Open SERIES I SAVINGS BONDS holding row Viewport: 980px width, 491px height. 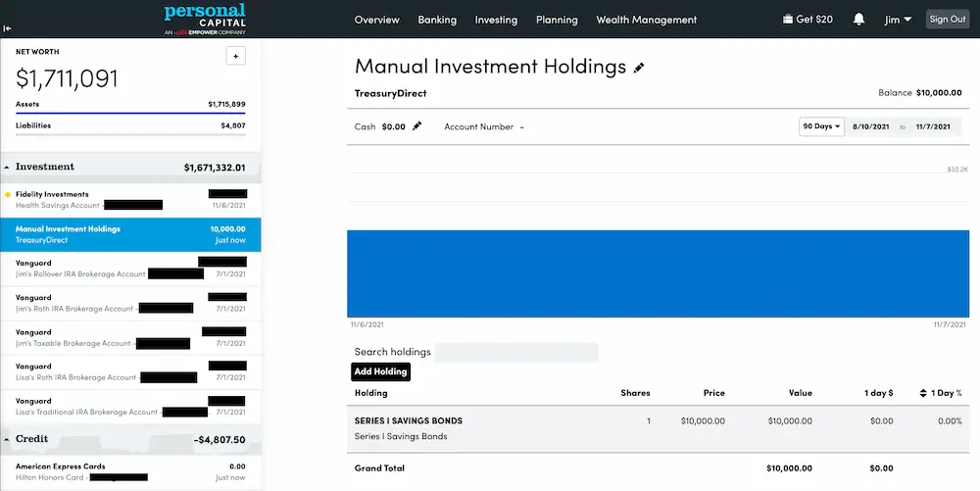pyautogui.click(x=659, y=428)
